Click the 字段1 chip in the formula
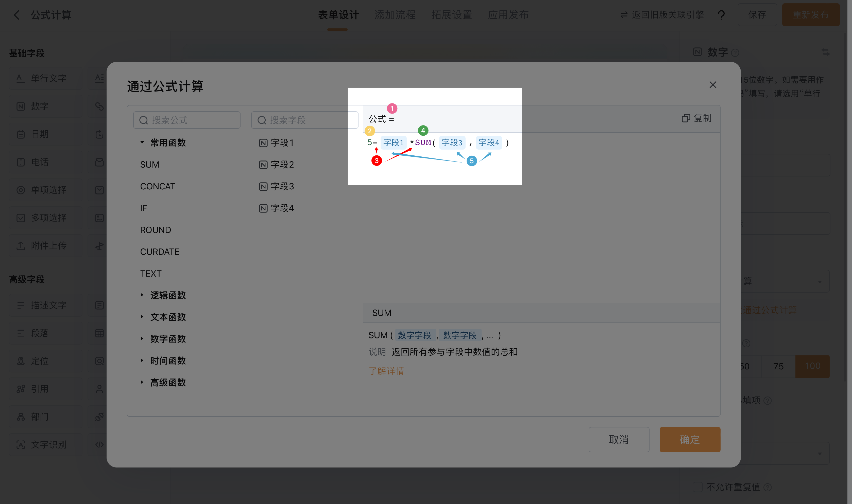852x504 pixels. point(394,143)
